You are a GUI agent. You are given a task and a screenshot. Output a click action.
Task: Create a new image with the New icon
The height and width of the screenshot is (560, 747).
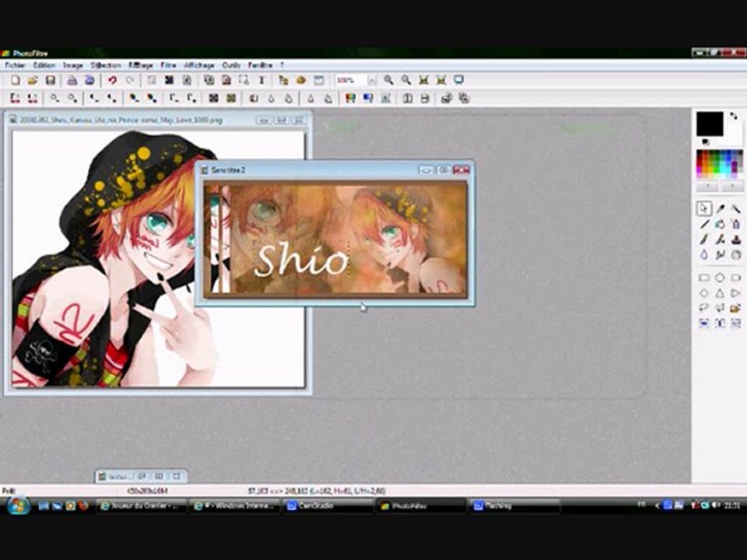point(16,80)
